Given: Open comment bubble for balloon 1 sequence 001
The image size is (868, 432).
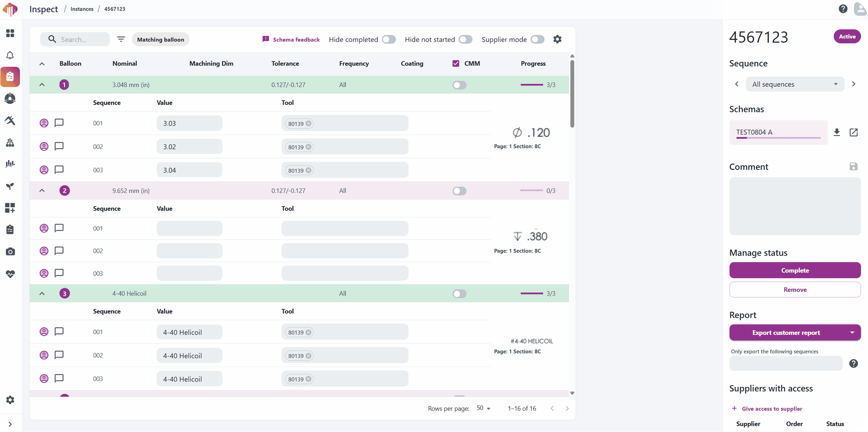Looking at the screenshot, I should point(59,123).
